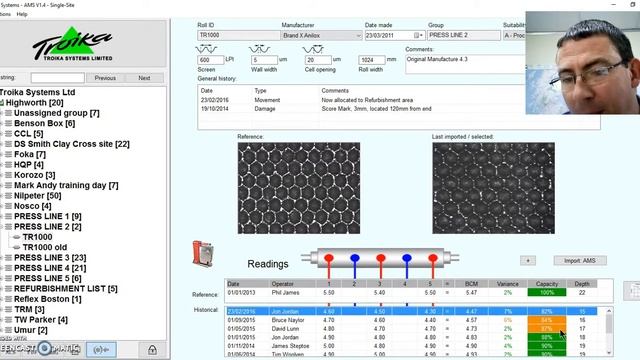Image resolution: width=640 pixels, height=360 pixels.
Task: Click the Screen LPI field showing 600
Action: [x=210, y=60]
